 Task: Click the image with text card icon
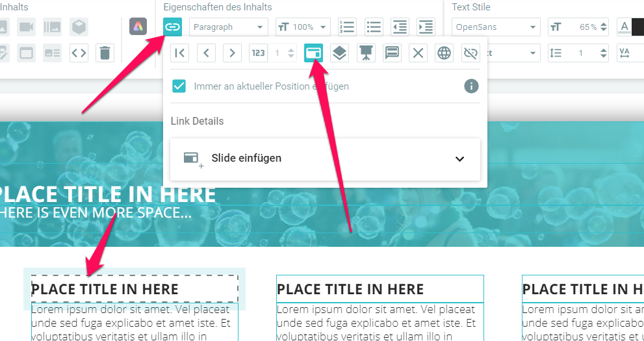(x=53, y=53)
